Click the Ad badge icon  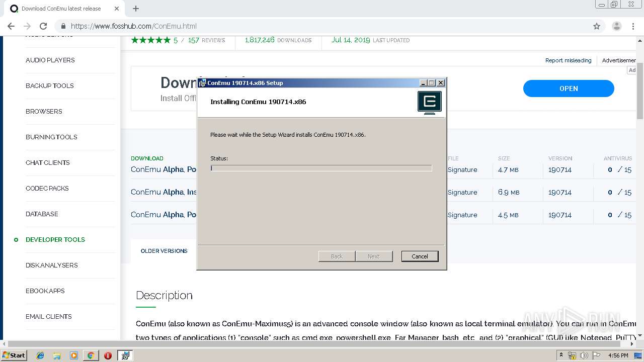pyautogui.click(x=632, y=70)
